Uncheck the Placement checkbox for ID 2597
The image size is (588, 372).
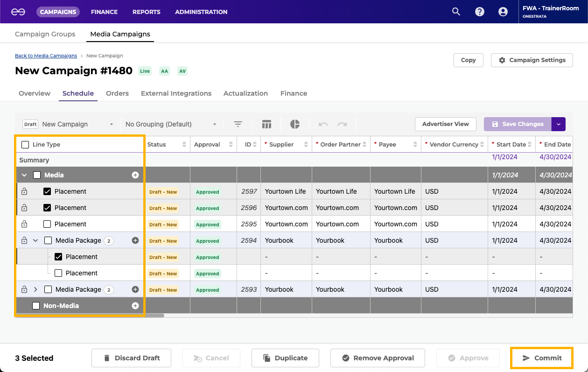click(x=47, y=191)
